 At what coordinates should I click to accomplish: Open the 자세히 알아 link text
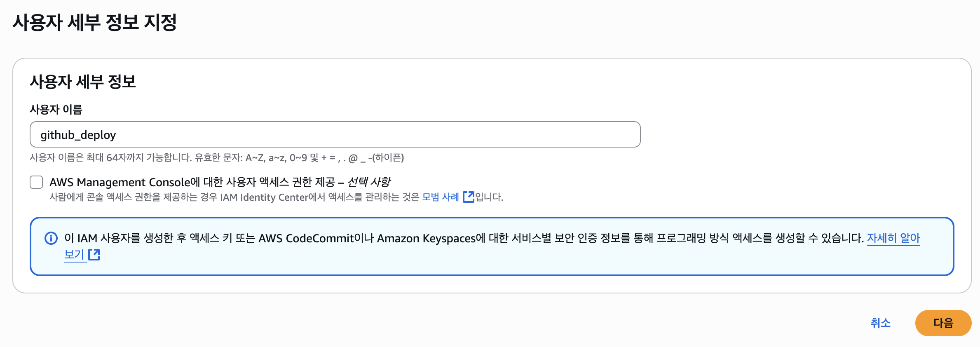click(893, 238)
